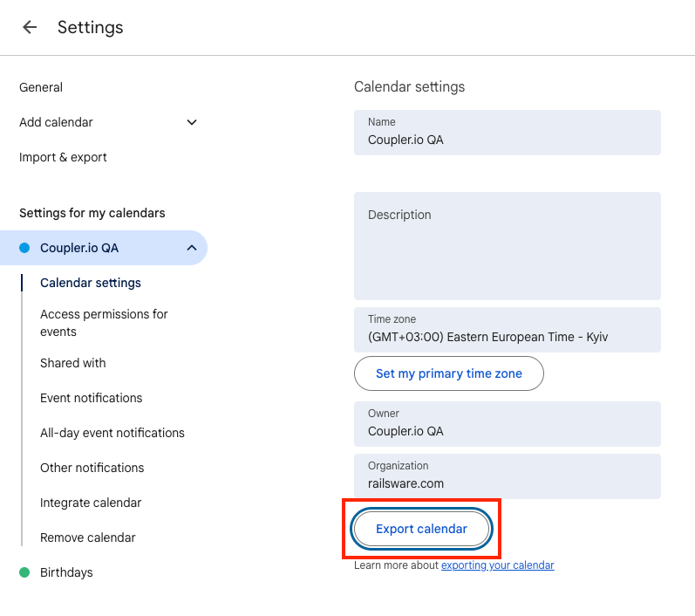Viewport: 695px width, 616px height.
Task: Open Integrate calendar section
Action: click(91, 503)
